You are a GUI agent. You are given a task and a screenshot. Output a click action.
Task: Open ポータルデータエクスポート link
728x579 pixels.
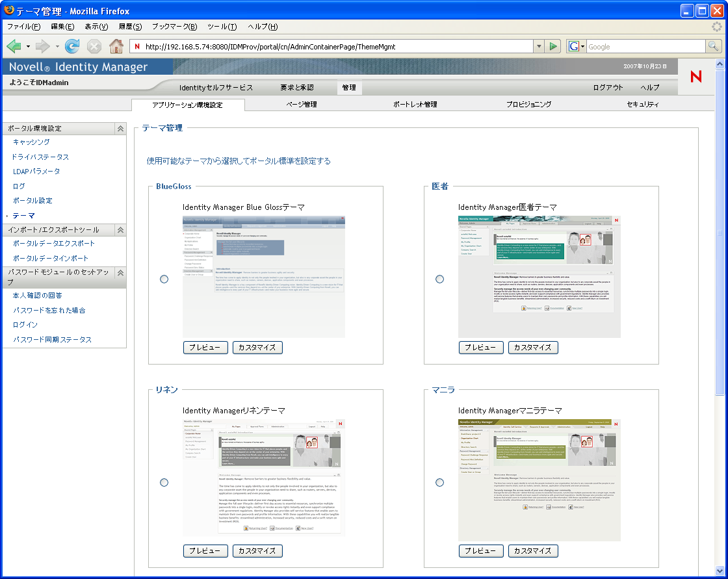click(x=53, y=243)
